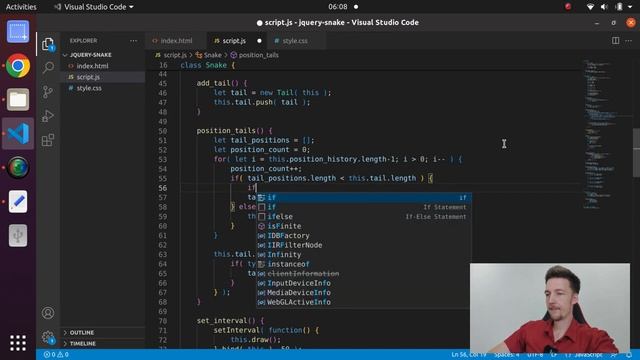This screenshot has height=360, width=640.
Task: Click line number 70 in the gutter
Action: click(163, 321)
